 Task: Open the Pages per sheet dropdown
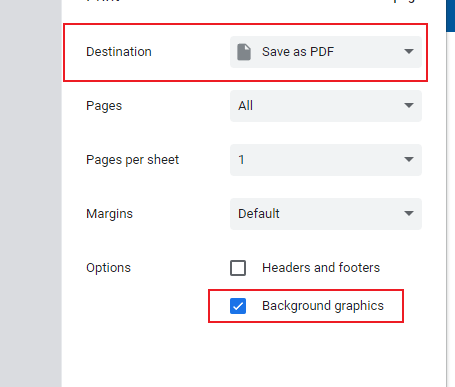point(326,160)
